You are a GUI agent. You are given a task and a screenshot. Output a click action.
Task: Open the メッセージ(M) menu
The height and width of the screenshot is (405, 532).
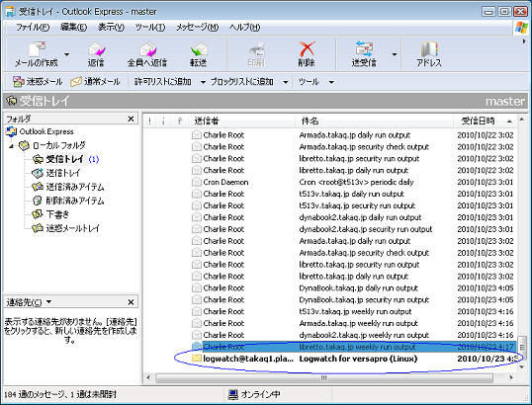197,27
